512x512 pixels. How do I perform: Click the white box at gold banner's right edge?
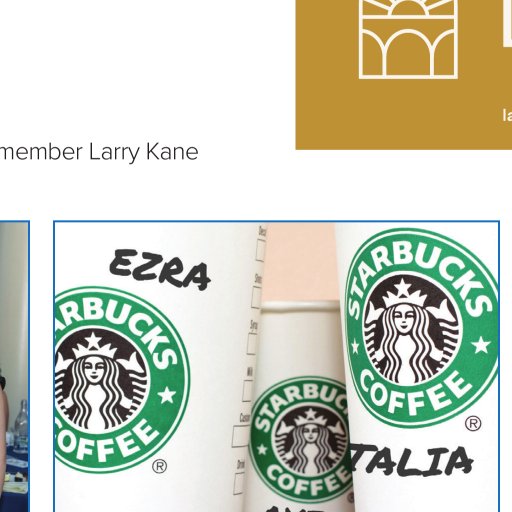(507, 23)
